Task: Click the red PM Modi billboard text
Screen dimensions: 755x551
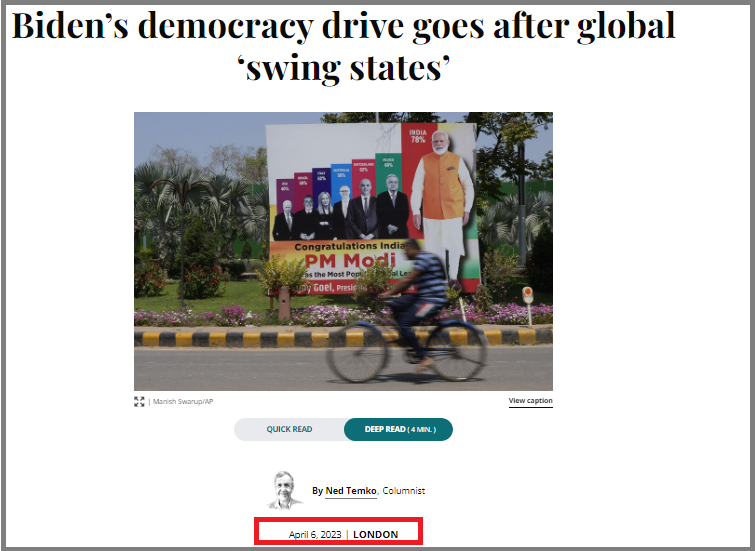Action: pos(350,261)
